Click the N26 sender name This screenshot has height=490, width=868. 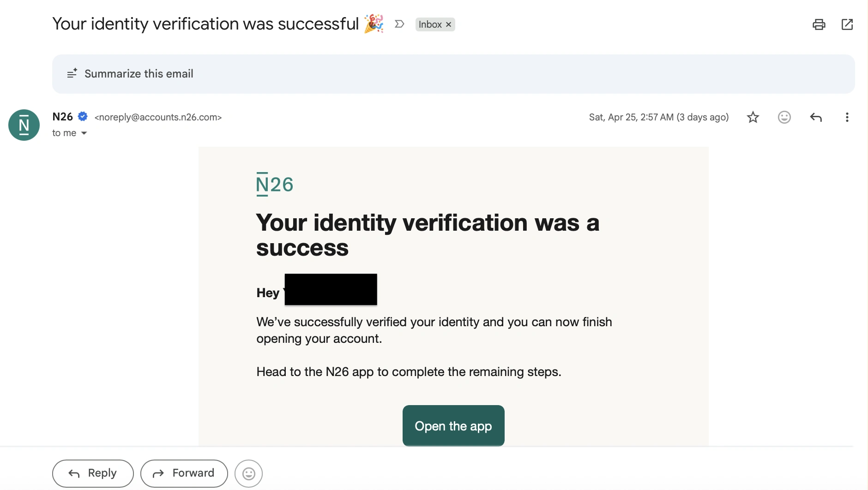(63, 117)
